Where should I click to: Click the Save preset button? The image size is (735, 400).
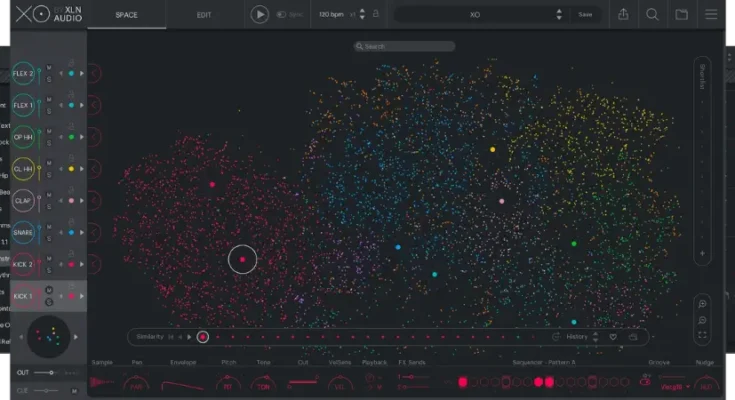point(585,15)
